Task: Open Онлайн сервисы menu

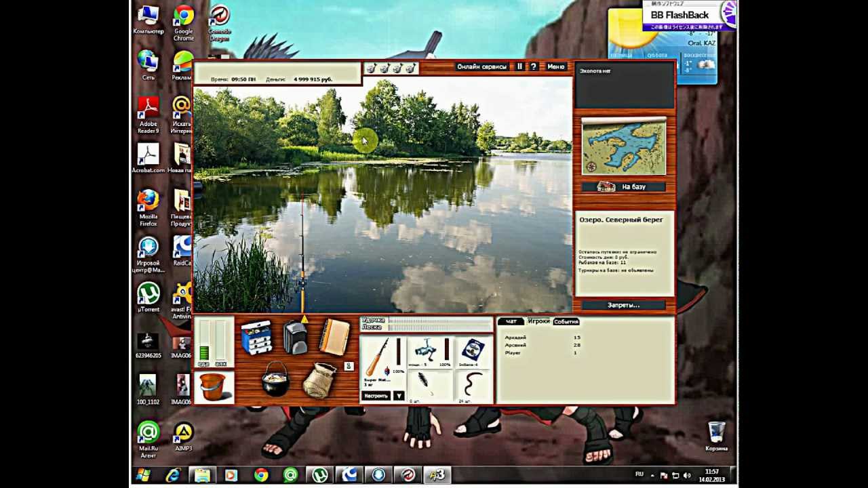Action: point(481,66)
